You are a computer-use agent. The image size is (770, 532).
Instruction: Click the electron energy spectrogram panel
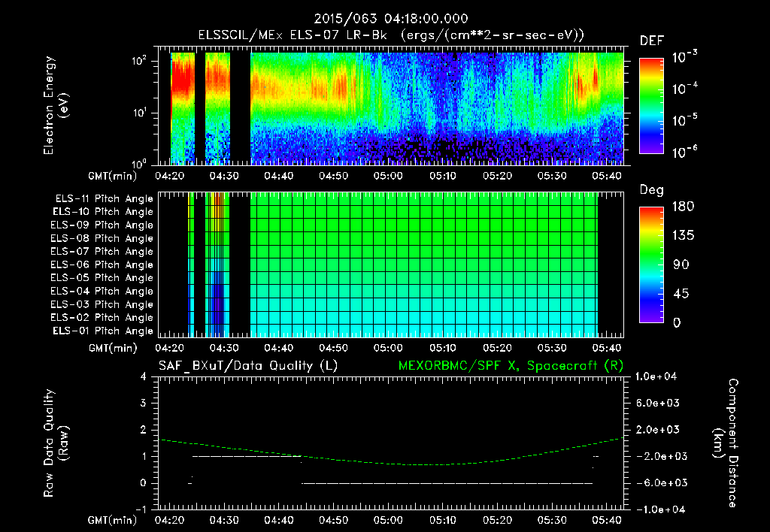pyautogui.click(x=391, y=106)
